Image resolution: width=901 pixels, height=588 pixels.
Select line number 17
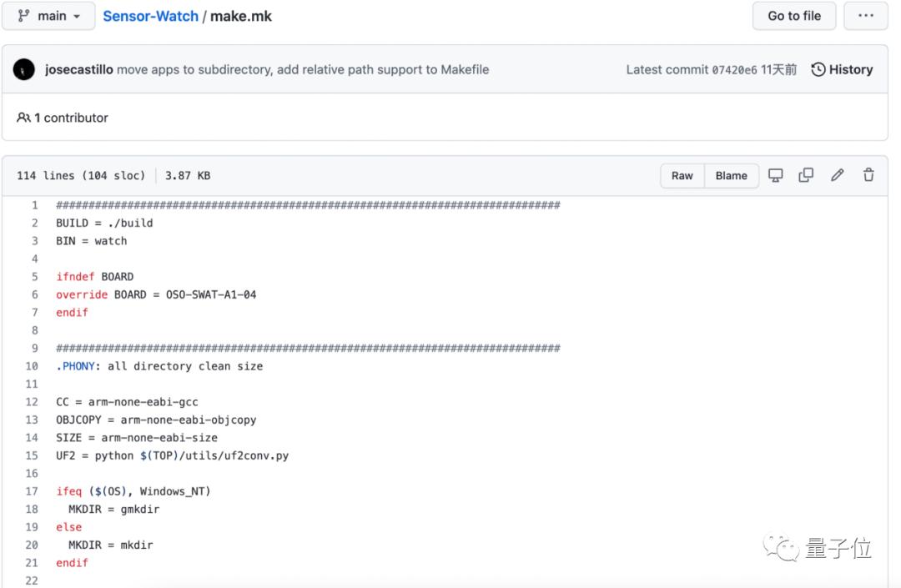(x=32, y=491)
